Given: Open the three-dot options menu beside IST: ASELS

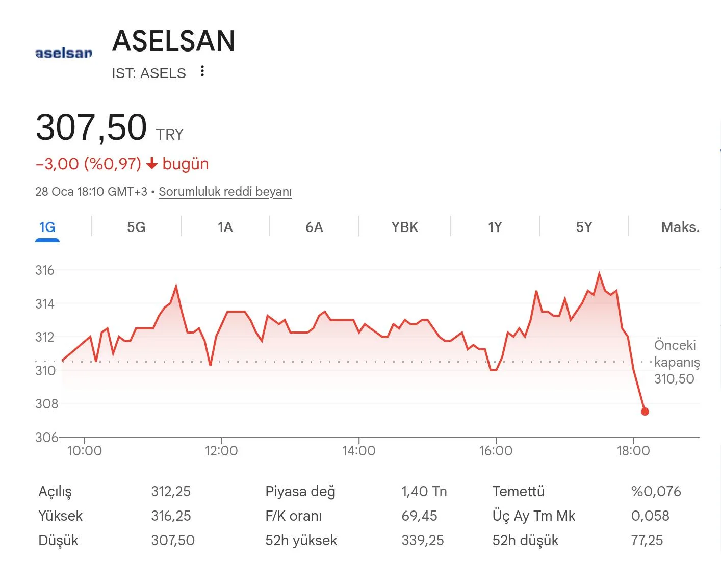Looking at the screenshot, I should [202, 71].
